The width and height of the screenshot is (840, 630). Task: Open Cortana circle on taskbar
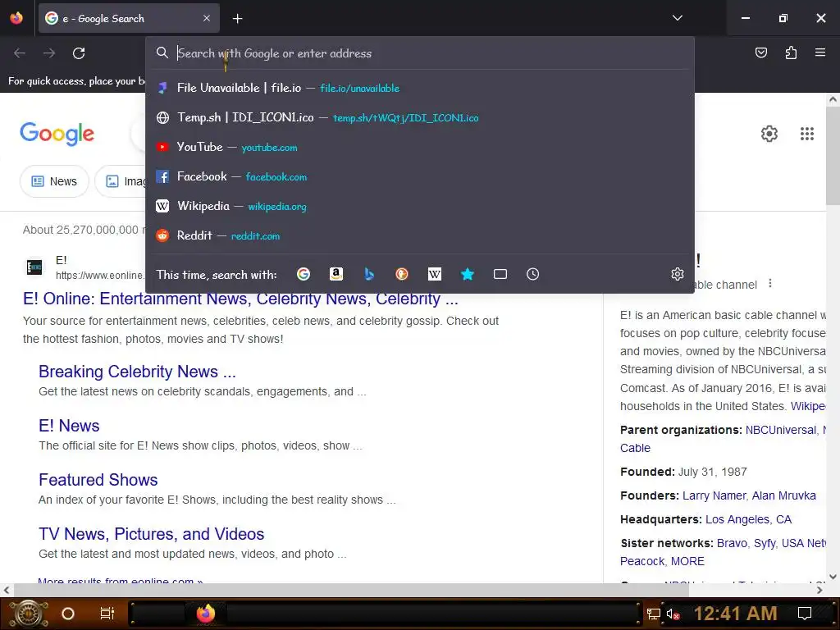pyautogui.click(x=68, y=614)
